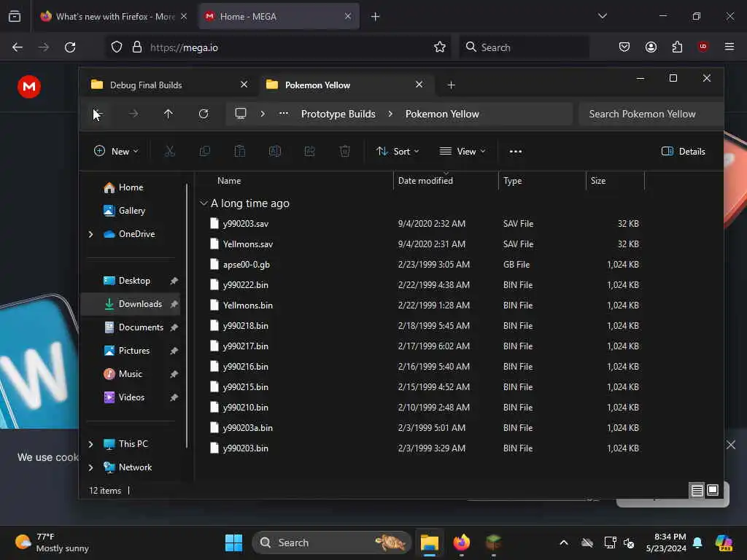Click chevron after Prototype Builds breadcrumb
The height and width of the screenshot is (560, 747).
click(390, 114)
